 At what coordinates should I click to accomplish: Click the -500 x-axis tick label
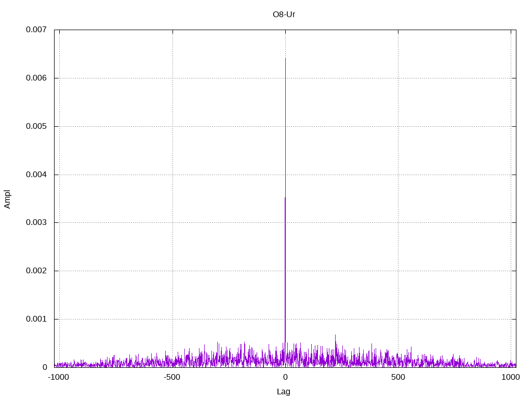coord(171,377)
